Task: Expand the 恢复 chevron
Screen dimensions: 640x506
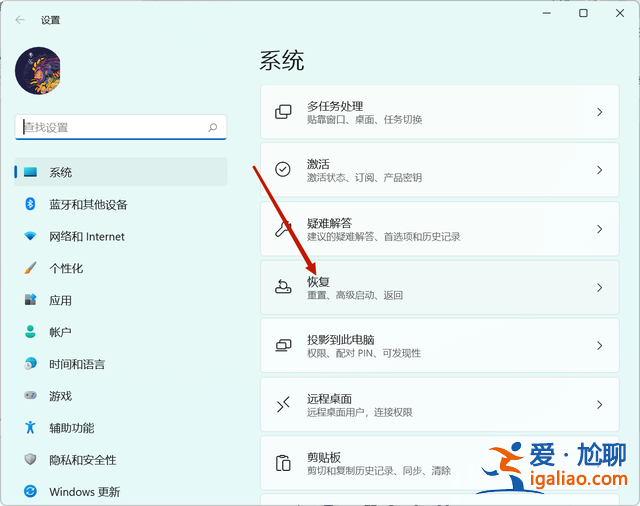Action: [600, 288]
